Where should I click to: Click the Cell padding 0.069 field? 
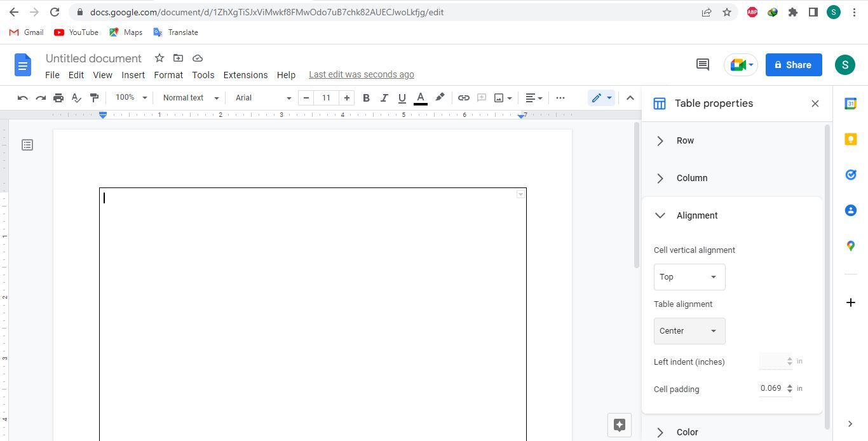(776, 388)
